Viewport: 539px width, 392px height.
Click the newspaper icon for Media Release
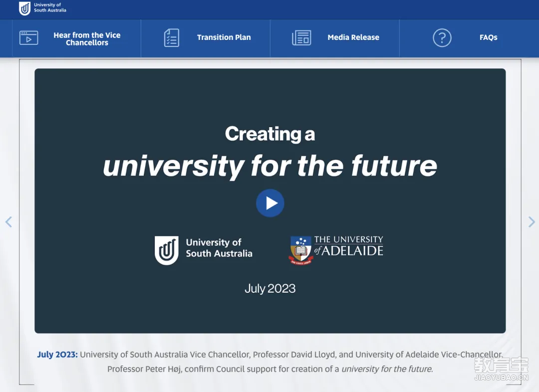tap(301, 38)
